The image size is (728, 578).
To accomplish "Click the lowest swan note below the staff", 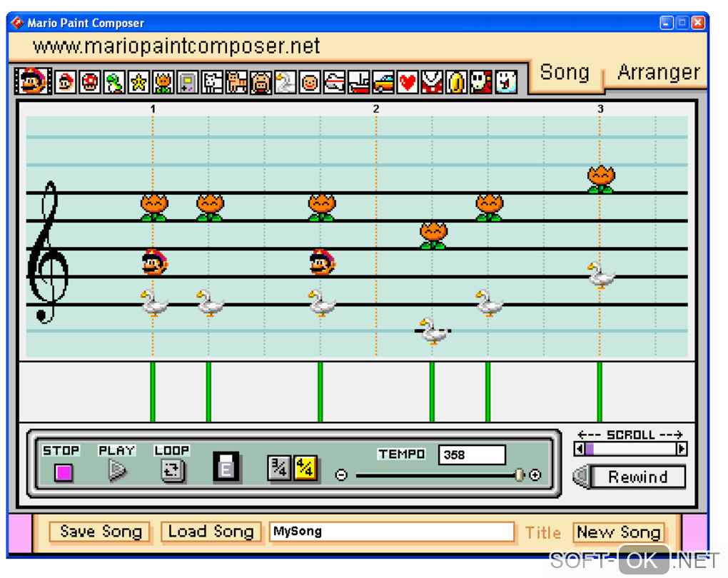I will pos(433,331).
